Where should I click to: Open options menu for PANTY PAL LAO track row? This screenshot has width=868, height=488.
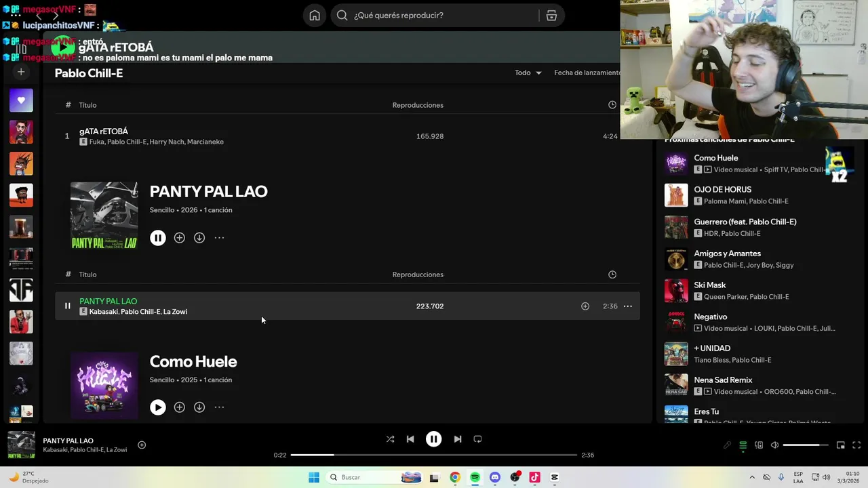(x=628, y=306)
